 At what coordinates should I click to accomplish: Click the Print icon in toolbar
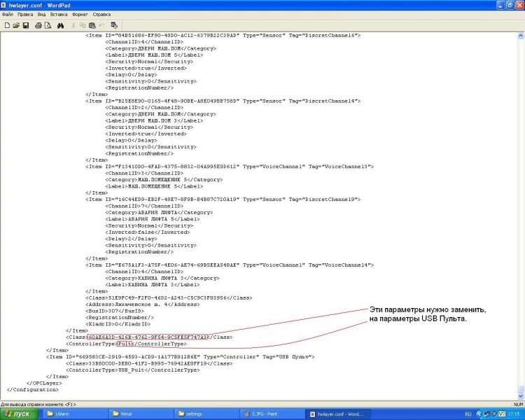(x=38, y=25)
